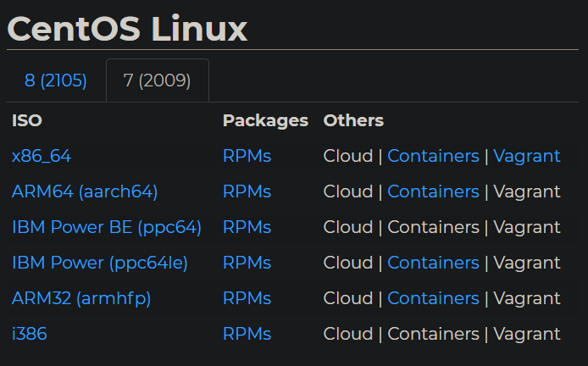
Task: Click the Others column header
Action: coord(353,121)
